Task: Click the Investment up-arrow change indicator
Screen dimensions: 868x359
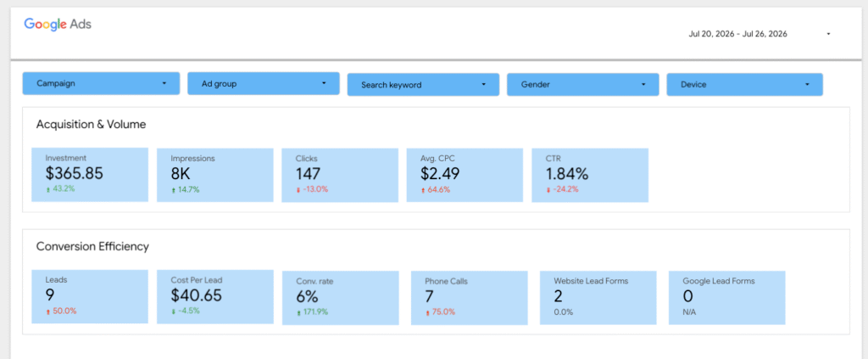Action: point(48,189)
